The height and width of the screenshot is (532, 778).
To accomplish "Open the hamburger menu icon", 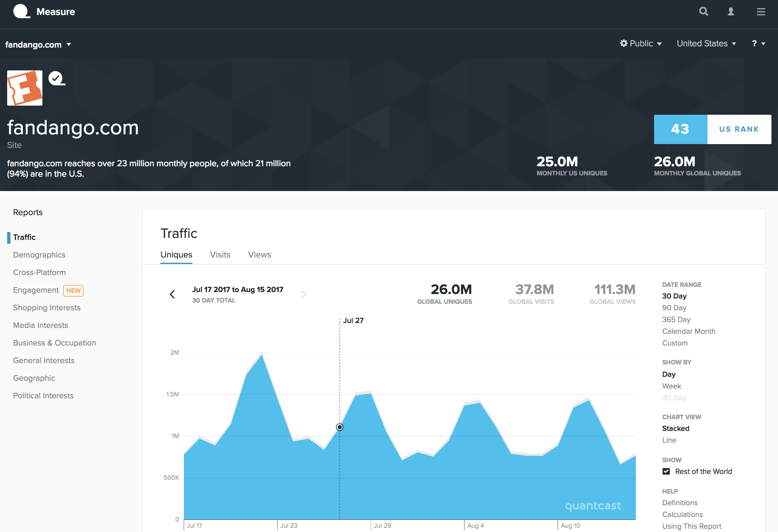I will click(761, 11).
